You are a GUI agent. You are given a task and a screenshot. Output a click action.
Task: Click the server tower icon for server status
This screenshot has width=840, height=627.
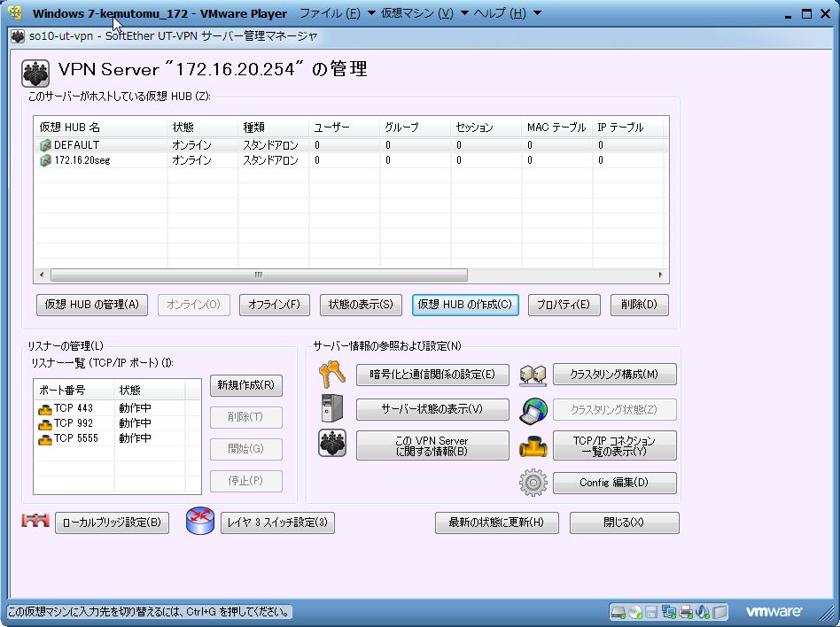[x=331, y=408]
